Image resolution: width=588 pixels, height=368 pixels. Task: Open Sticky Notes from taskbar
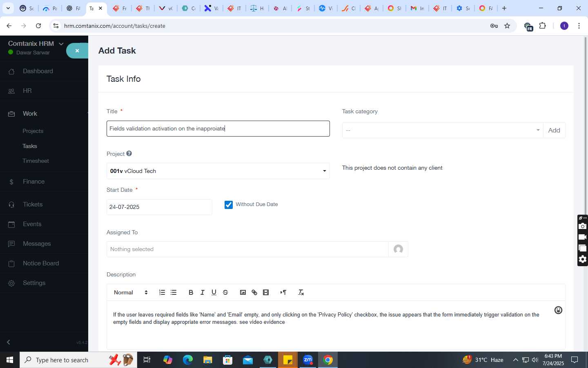(x=288, y=360)
